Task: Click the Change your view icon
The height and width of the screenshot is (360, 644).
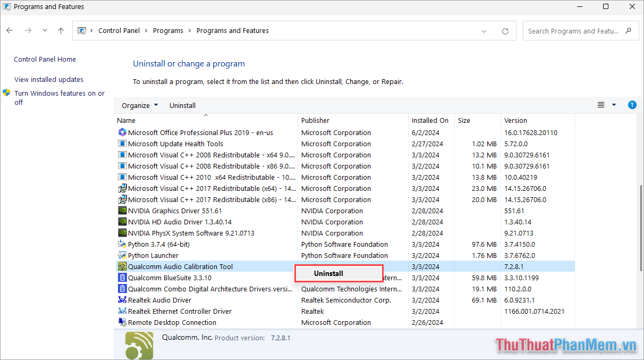Action: (601, 105)
